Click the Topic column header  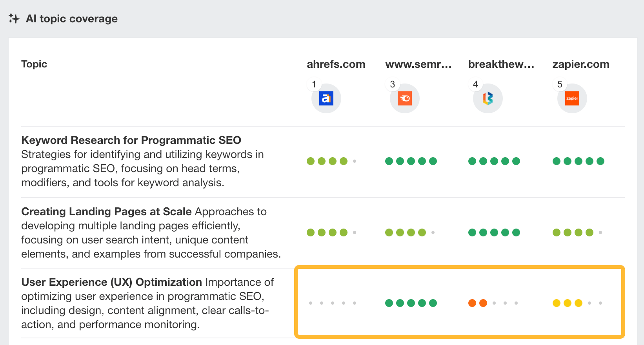tap(34, 64)
